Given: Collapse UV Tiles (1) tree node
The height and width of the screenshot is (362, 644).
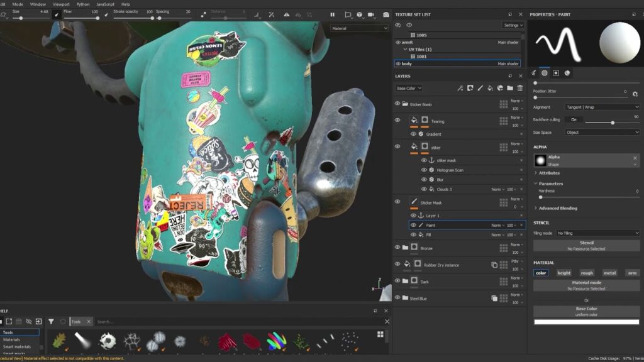Looking at the screenshot, I should point(406,49).
